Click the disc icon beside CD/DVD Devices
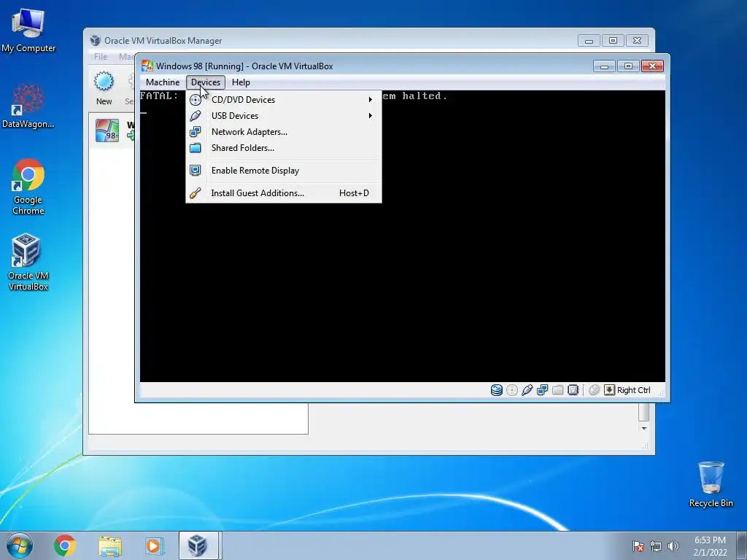This screenshot has width=747, height=560. [x=196, y=100]
